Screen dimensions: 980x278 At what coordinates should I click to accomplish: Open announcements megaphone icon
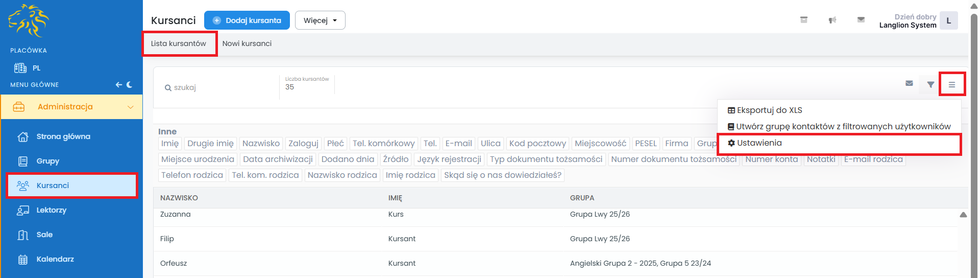(832, 20)
